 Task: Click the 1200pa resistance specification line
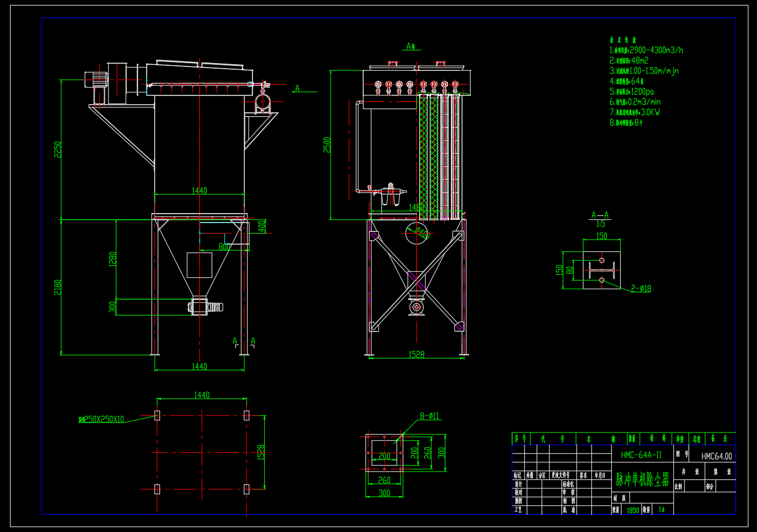click(x=632, y=91)
